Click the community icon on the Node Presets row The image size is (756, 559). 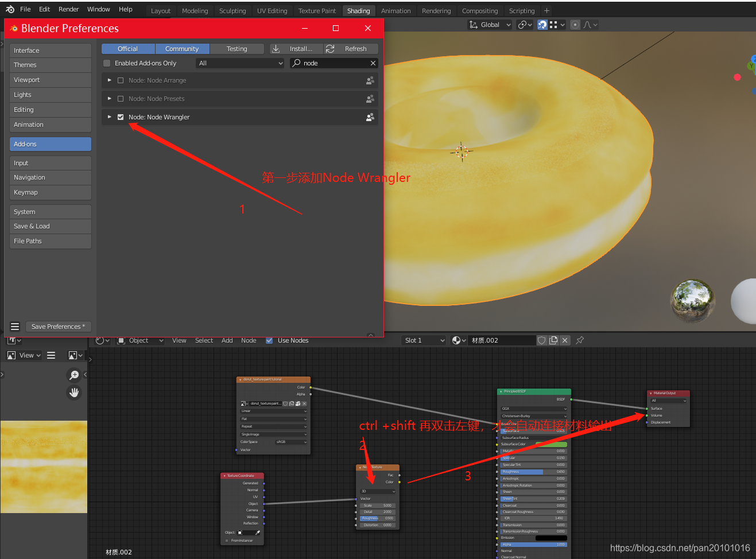coord(370,99)
